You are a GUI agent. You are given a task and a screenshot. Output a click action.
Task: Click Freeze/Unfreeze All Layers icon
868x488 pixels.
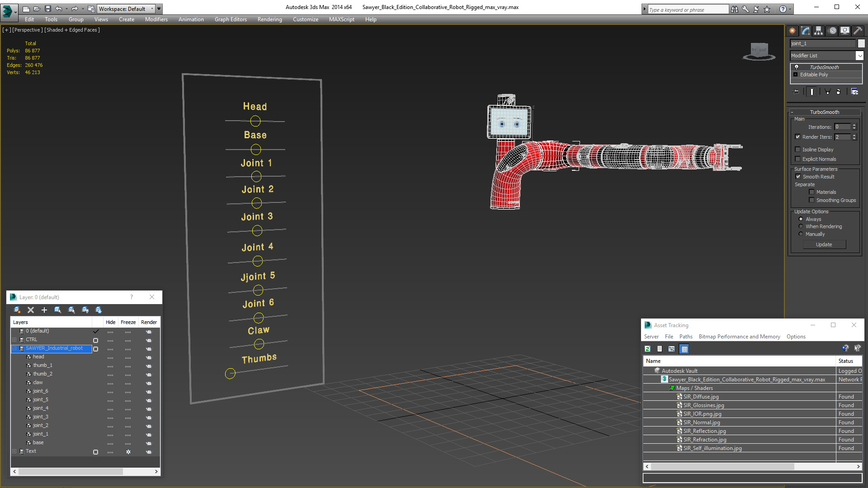[99, 310]
